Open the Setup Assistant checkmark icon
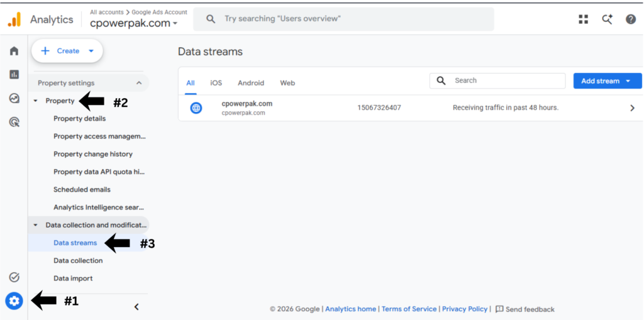 coord(14,277)
